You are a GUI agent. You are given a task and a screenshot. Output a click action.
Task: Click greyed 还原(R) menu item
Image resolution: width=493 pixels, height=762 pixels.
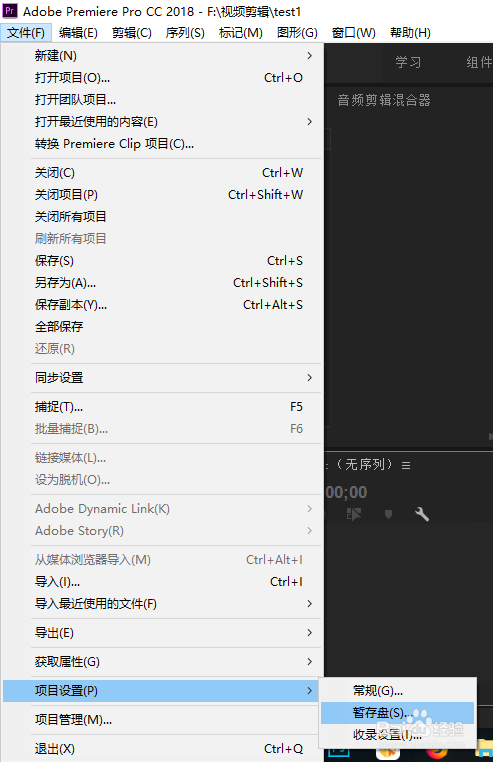coord(163,349)
